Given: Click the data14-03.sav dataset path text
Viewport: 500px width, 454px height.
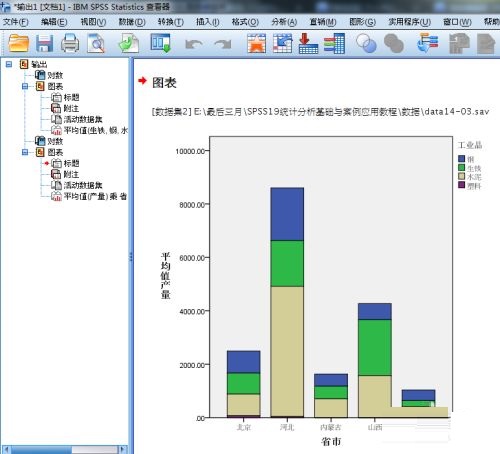Looking at the screenshot, I should [320, 111].
